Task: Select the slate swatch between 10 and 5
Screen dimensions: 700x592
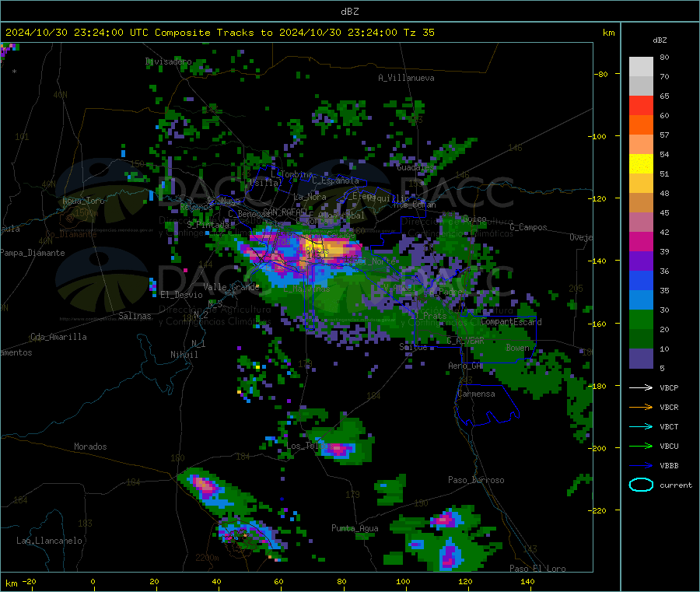Action: click(641, 359)
